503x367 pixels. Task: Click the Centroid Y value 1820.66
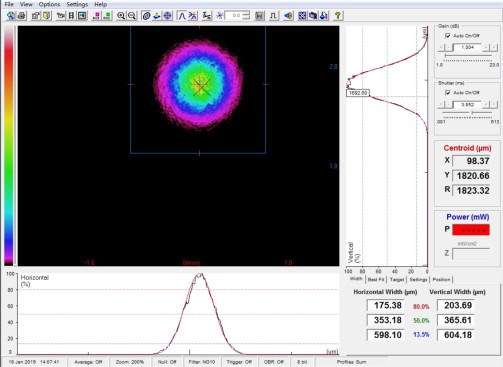click(471, 176)
